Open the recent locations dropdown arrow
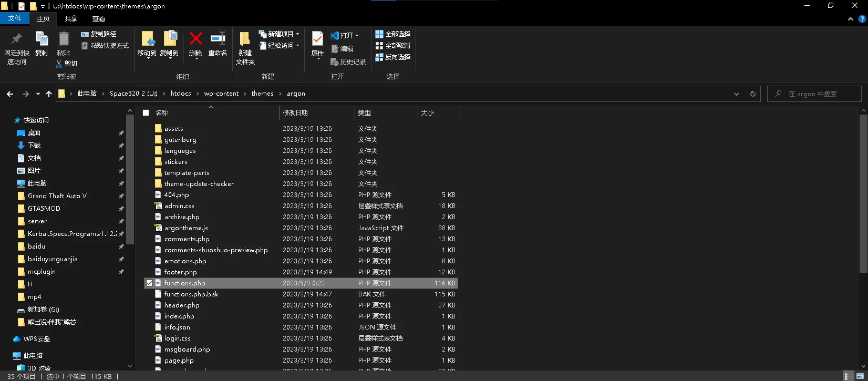Viewport: 868px width, 381px height. point(38,94)
